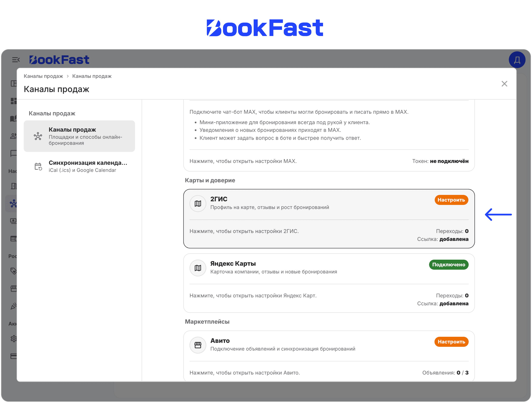Open background sidebar chat message icon
The image size is (532, 403).
click(x=14, y=153)
